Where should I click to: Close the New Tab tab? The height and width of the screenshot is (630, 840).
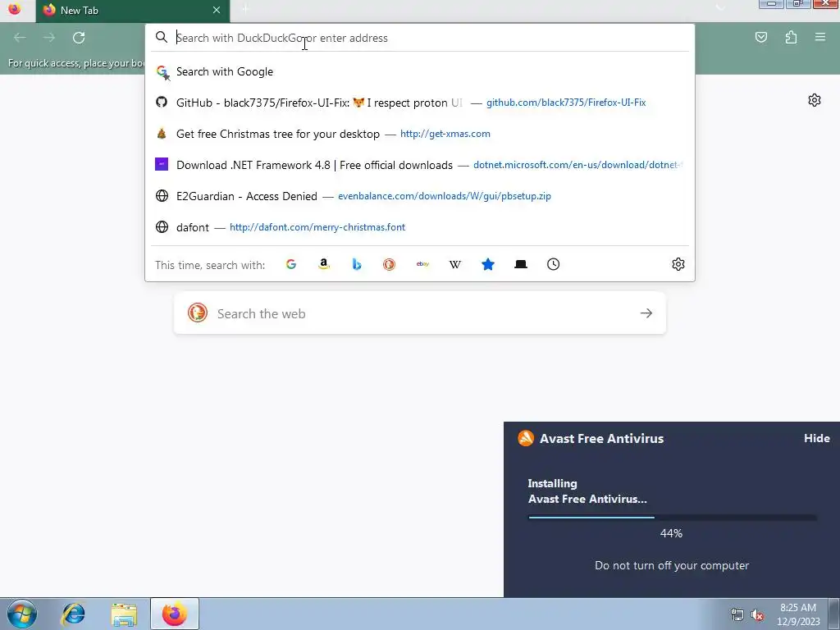pyautogui.click(x=217, y=10)
